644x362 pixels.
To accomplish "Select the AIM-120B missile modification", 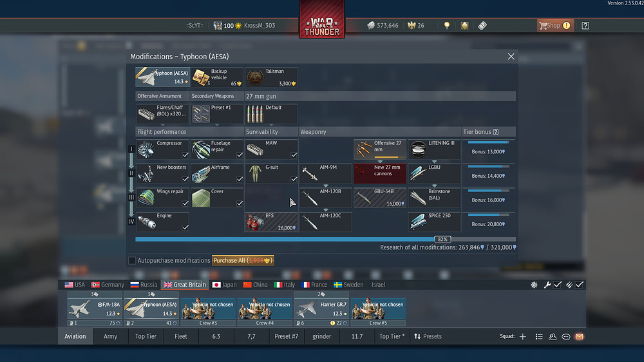I will 326,198.
